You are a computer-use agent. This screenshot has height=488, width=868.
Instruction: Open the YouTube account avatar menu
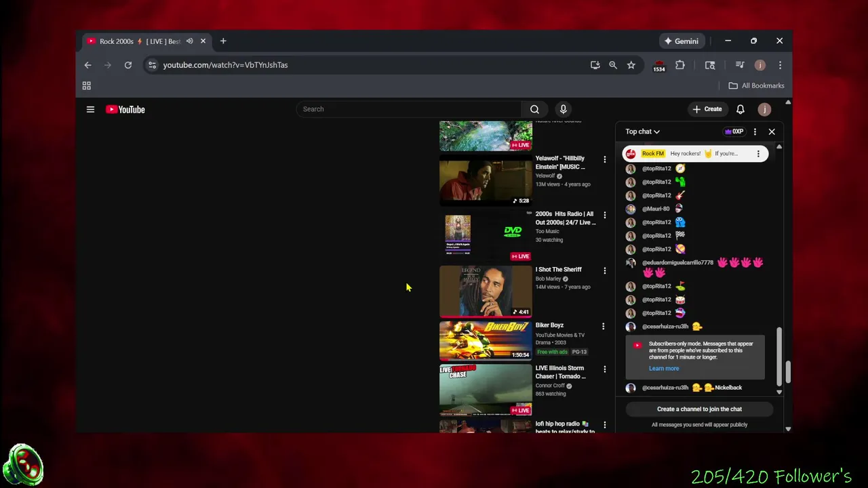pyautogui.click(x=764, y=109)
